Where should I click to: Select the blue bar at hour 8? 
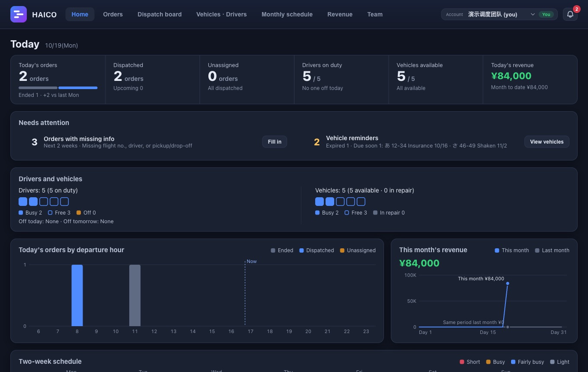(77, 295)
